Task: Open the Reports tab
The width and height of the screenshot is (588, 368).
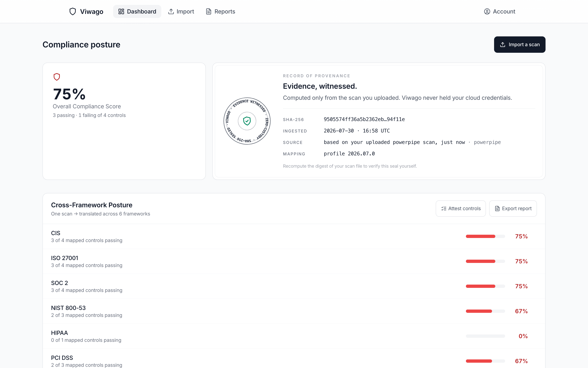Action: [x=220, y=11]
